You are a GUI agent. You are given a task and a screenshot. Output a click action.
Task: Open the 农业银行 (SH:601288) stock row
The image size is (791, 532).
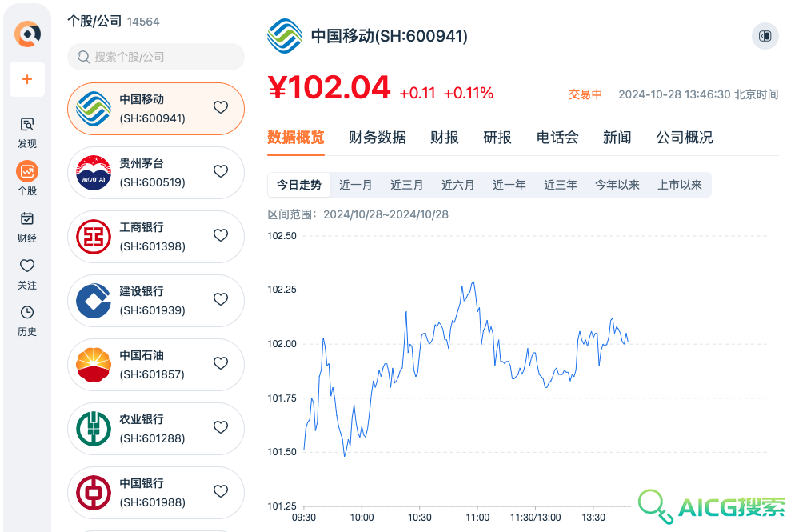tap(156, 429)
